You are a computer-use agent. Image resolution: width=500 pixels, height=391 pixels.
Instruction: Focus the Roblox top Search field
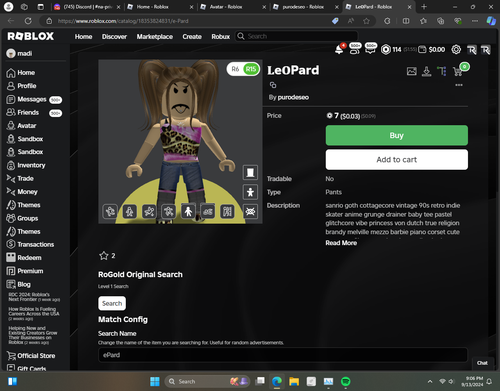tap(297, 36)
